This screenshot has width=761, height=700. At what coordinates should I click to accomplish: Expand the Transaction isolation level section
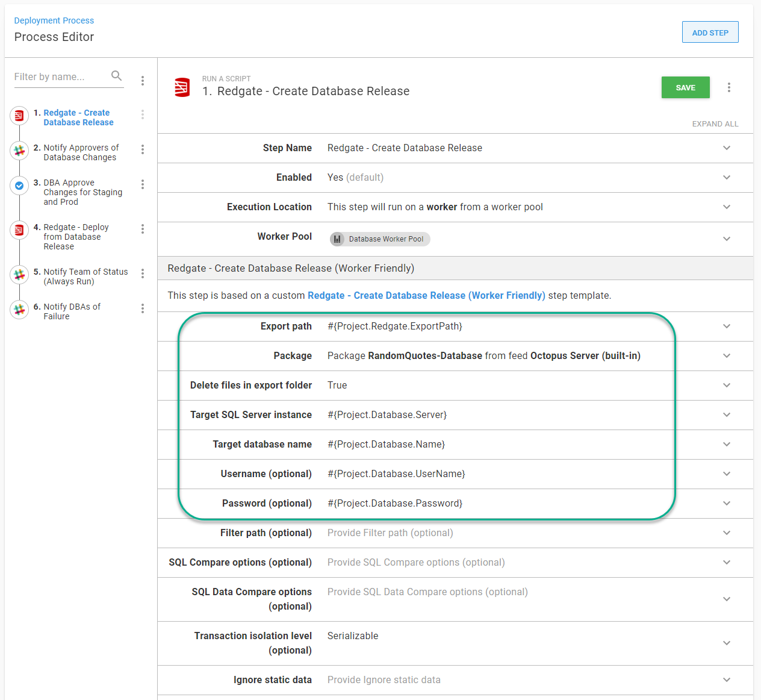pos(727,643)
